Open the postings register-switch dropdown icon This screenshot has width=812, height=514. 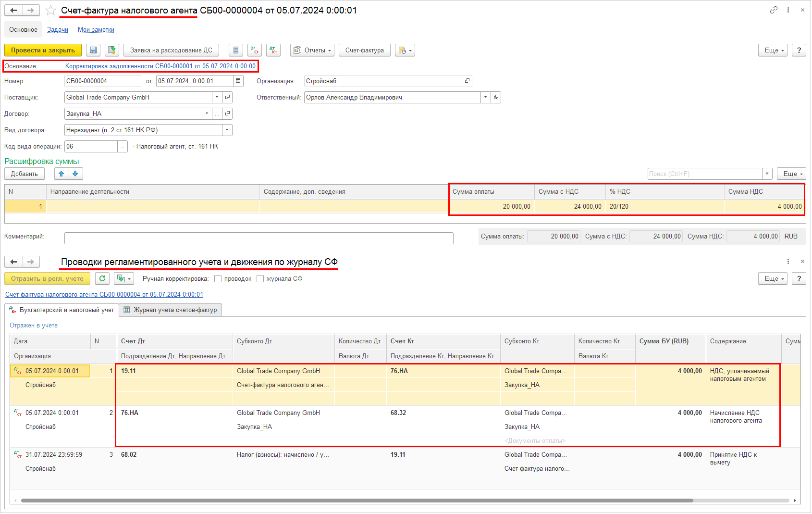point(123,278)
